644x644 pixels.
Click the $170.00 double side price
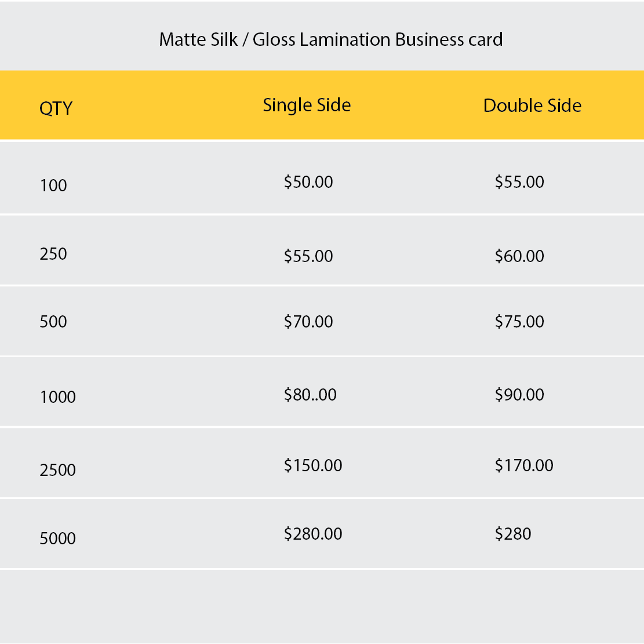(524, 465)
